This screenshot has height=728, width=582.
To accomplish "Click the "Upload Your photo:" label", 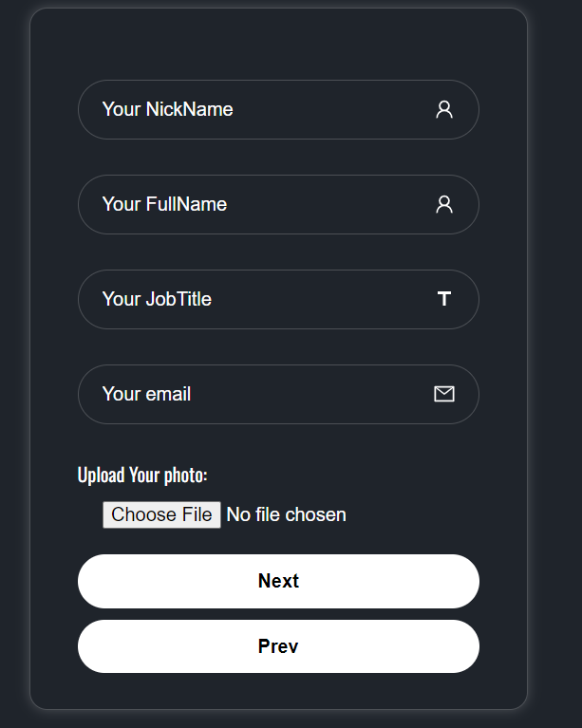I will 142,475.
